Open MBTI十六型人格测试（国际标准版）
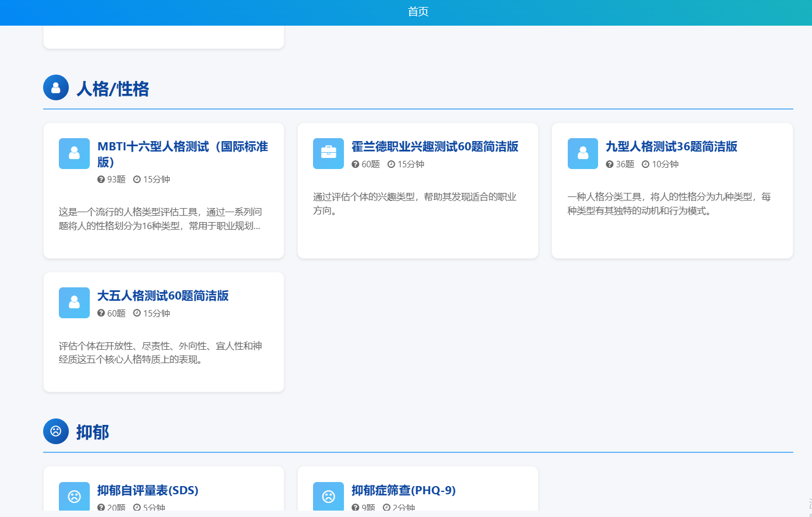 182,154
